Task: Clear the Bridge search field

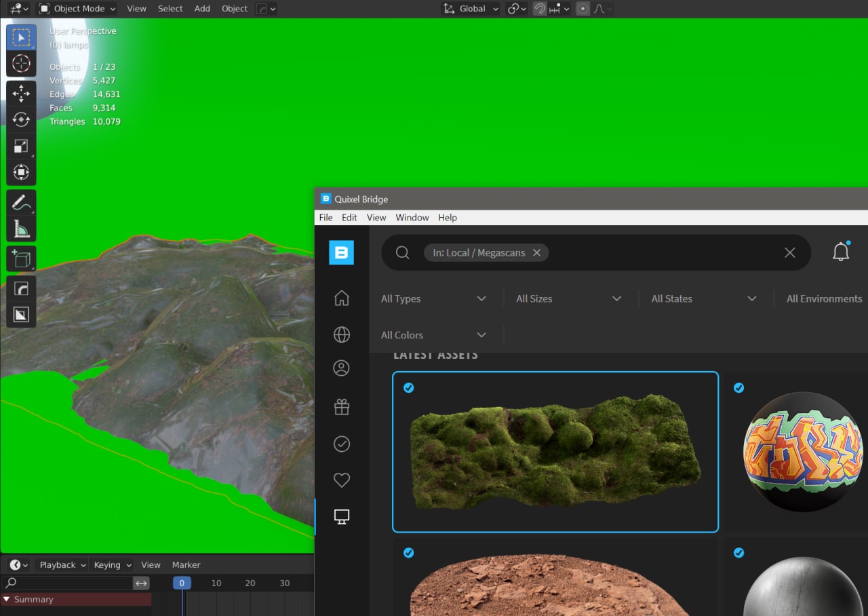Action: coord(789,252)
